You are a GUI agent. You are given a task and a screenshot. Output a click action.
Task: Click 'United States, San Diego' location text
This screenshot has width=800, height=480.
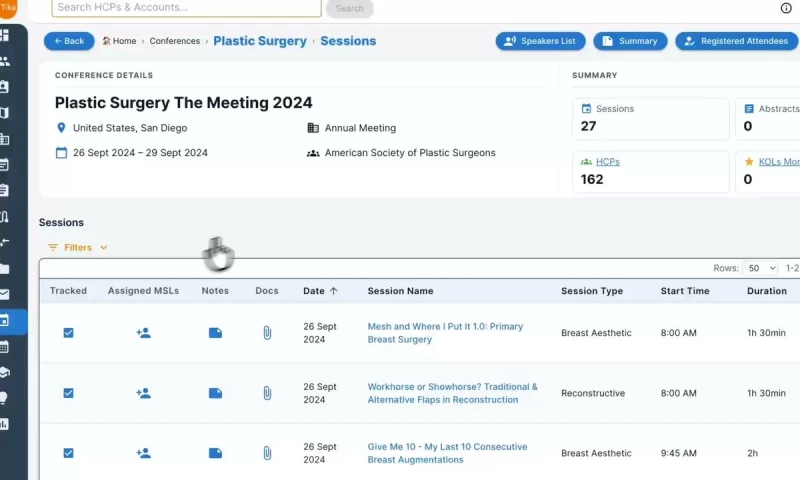point(130,128)
